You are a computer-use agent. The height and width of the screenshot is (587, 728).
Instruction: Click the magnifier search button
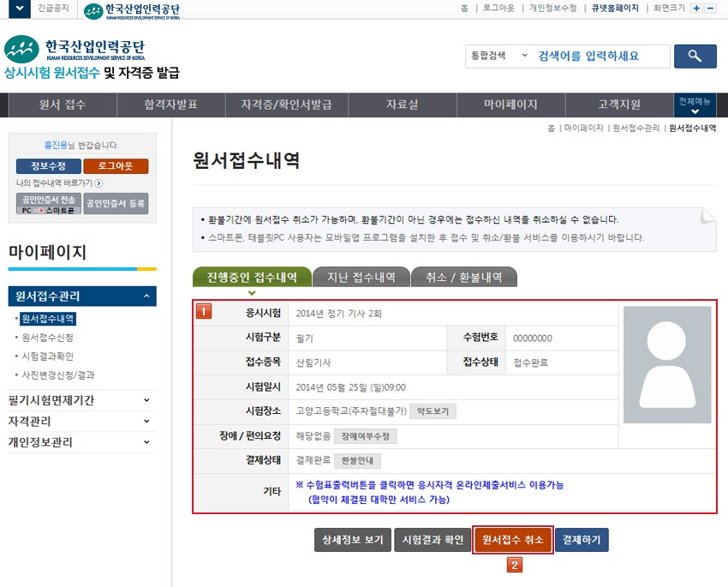695,57
